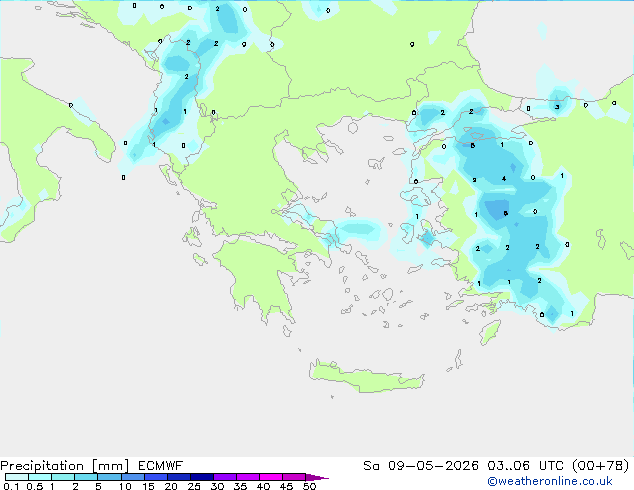Choose the 20–25 mm legend color swatch
Viewport: 634px width, 490px height.
pos(178,477)
